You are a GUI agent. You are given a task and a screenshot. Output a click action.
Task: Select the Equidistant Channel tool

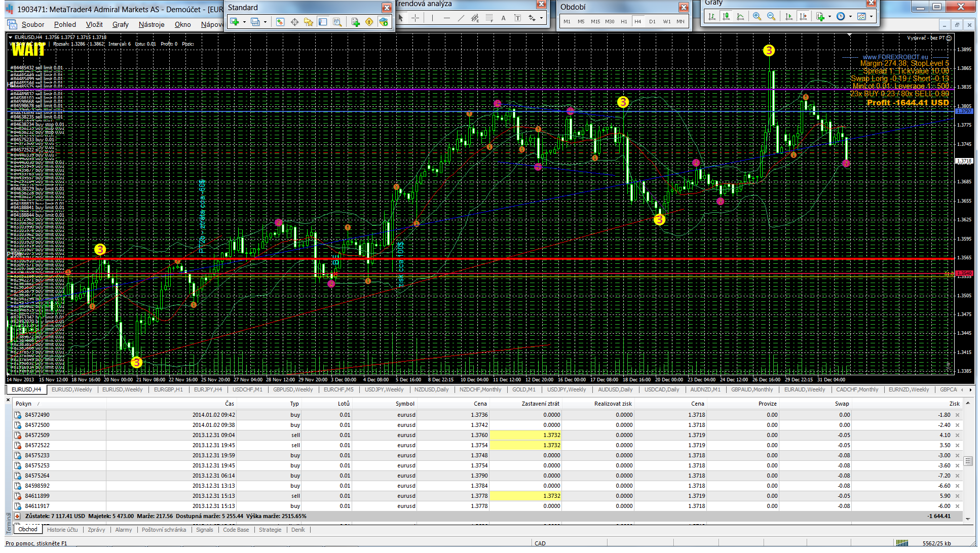(x=475, y=18)
